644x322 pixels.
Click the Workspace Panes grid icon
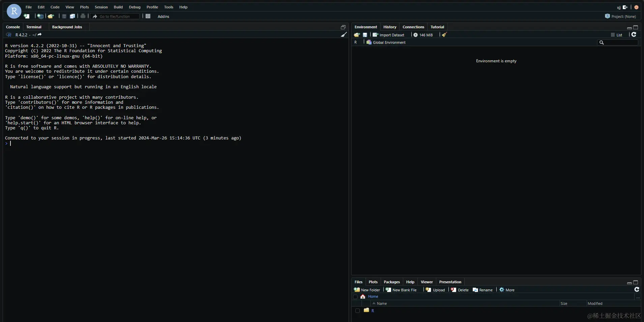point(148,16)
